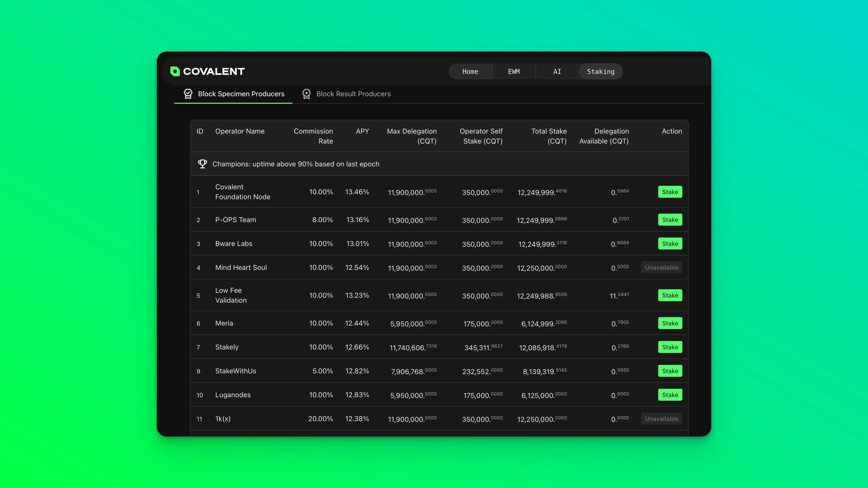Select the StakeWithUs operator name
868x488 pixels.
coord(235,371)
